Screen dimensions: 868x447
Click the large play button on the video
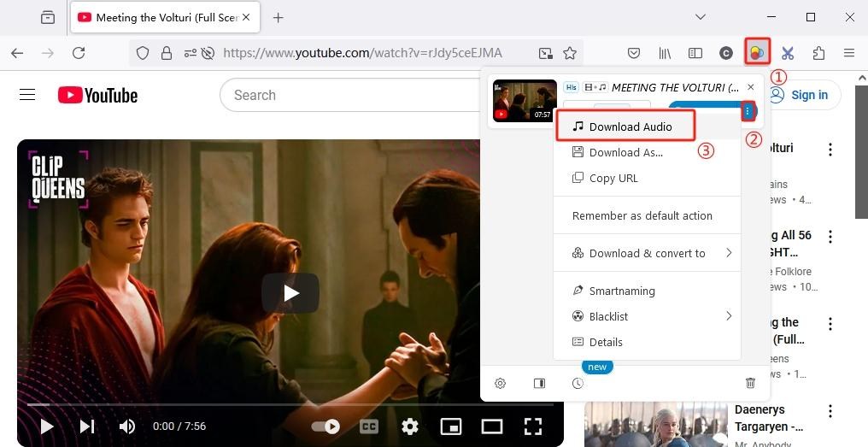290,293
